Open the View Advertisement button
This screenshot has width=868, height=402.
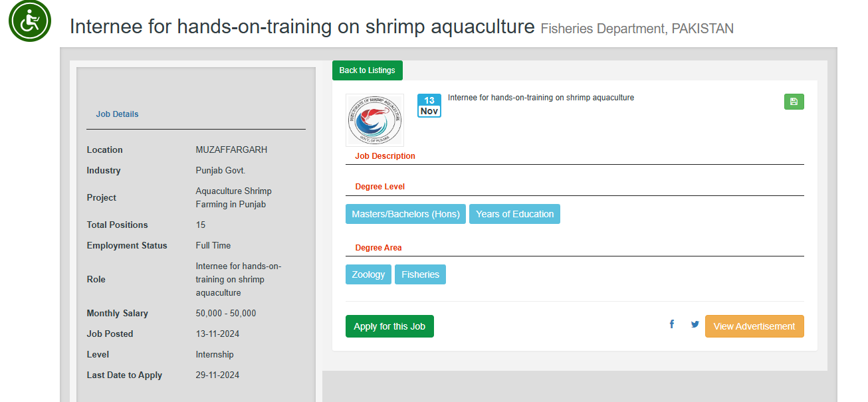(x=754, y=326)
